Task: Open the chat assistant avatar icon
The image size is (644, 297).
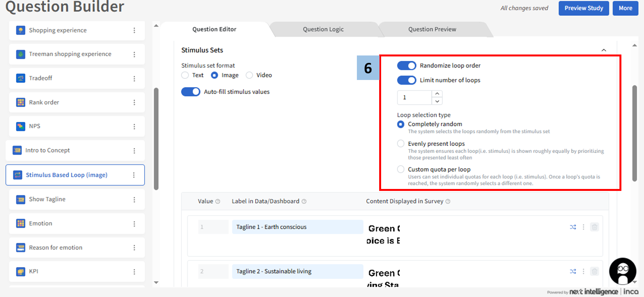Action: (622, 271)
